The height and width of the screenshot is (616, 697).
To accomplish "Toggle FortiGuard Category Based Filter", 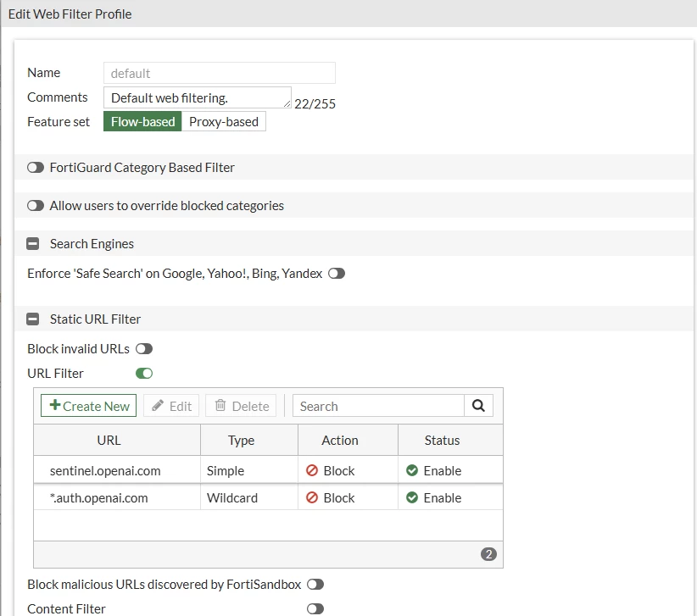I will pos(36,168).
